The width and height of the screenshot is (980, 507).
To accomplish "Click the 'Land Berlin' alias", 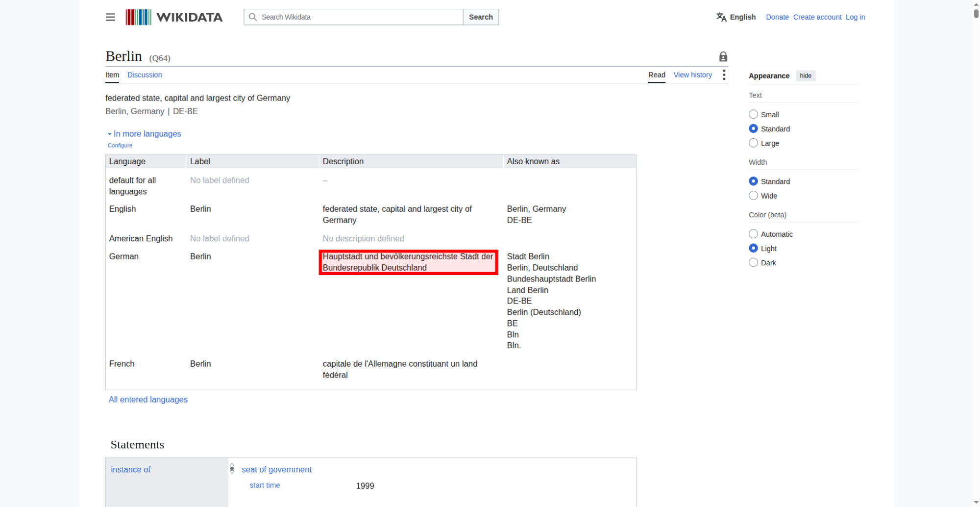I will click(x=527, y=290).
